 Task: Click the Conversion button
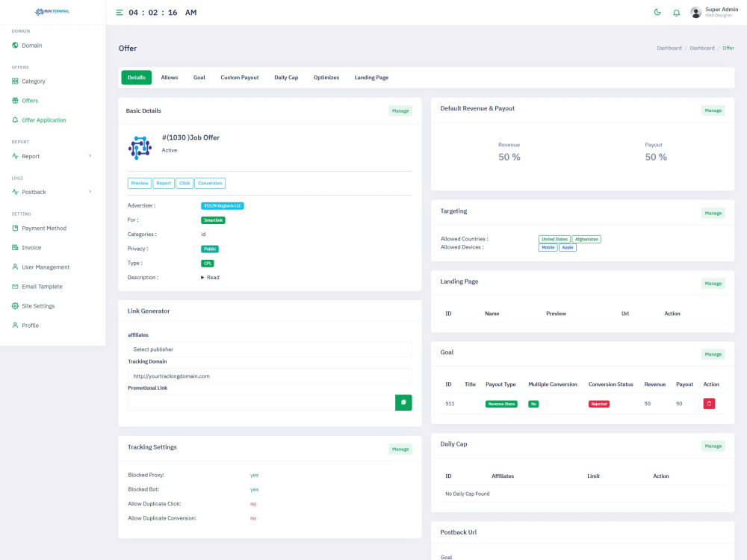coord(210,184)
